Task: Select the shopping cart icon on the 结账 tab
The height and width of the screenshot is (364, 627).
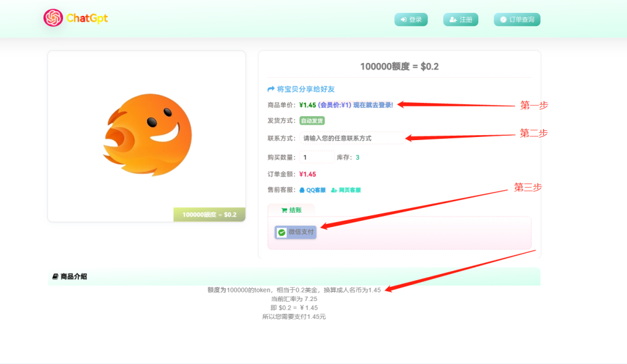Action: pos(283,210)
